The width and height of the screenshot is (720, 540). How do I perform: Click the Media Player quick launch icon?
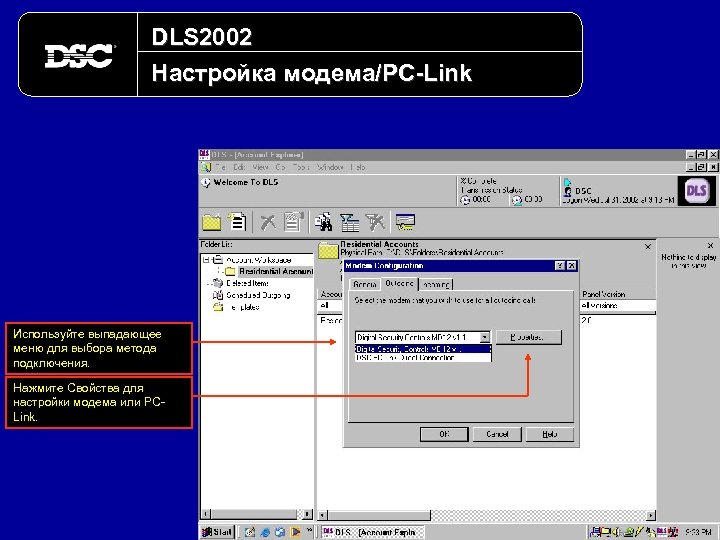pyautogui.click(x=295, y=532)
